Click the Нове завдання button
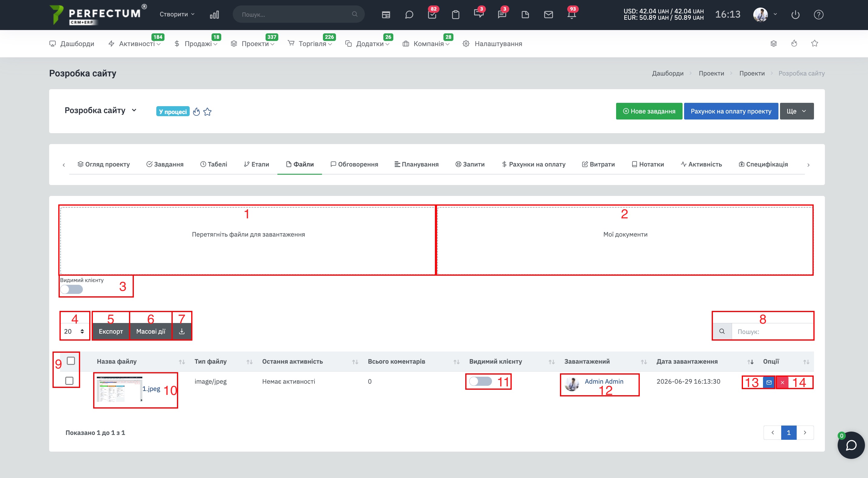The height and width of the screenshot is (478, 868). pos(649,111)
